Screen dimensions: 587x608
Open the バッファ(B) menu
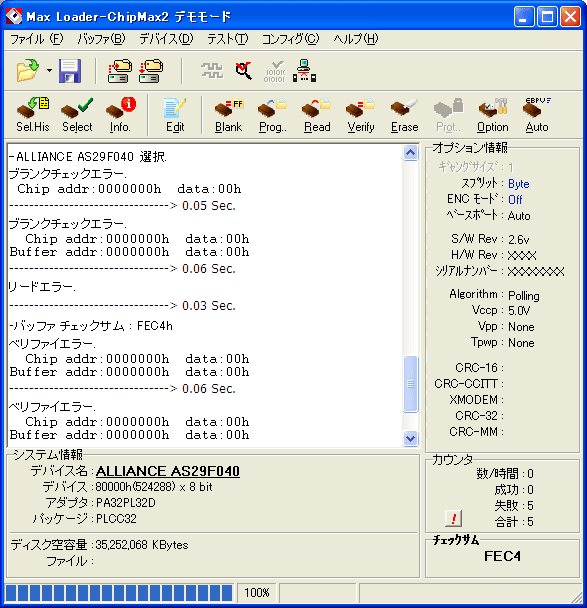coord(101,39)
